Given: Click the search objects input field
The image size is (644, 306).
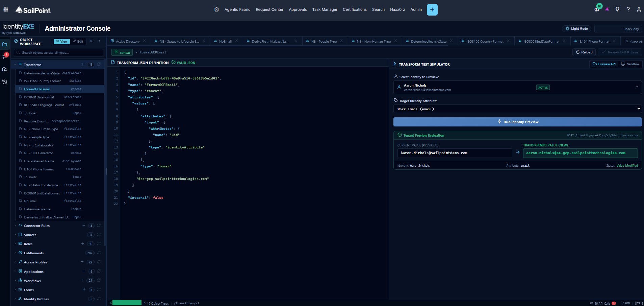Looking at the screenshot, I should [58, 52].
